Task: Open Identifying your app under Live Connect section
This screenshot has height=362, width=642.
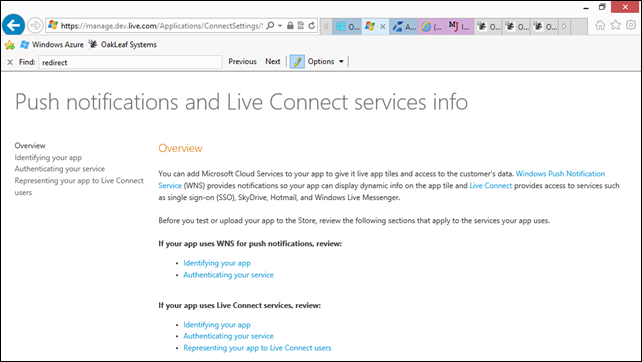Action: point(217,325)
